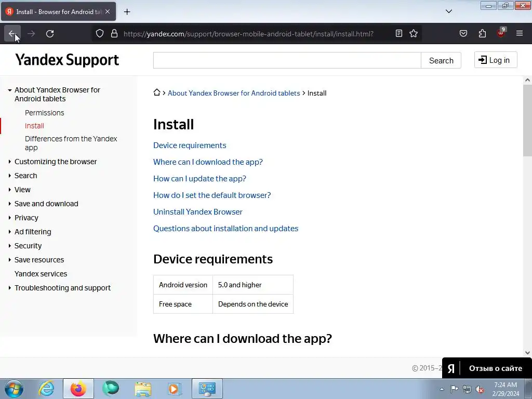This screenshot has height=399, width=532.
Task: Open the Extensions puzzle icon
Action: tap(482, 33)
